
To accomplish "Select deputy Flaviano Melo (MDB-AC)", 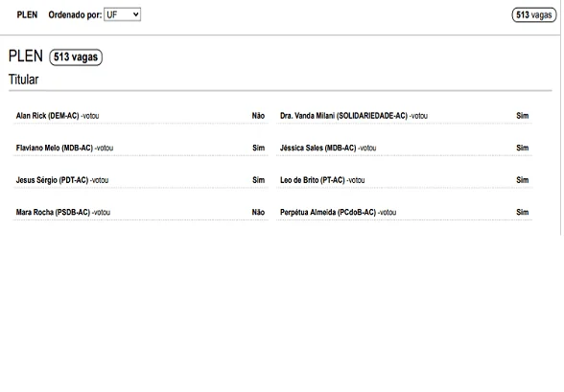I will [x=55, y=148].
